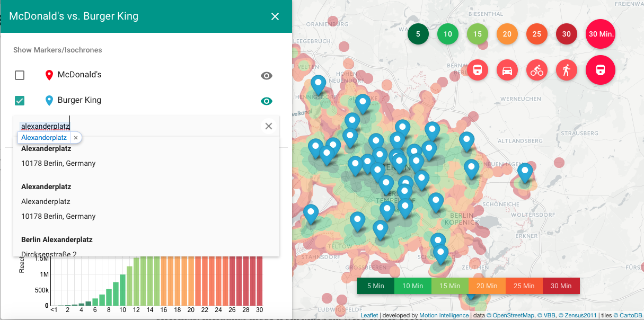644x320 pixels.
Task: Check the McDonald's checkbox
Action: point(20,75)
